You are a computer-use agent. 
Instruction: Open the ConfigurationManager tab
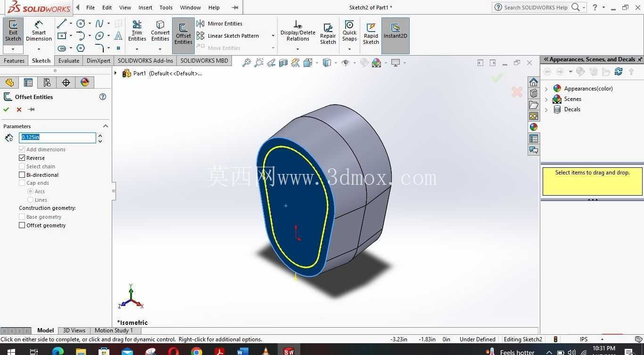(47, 83)
